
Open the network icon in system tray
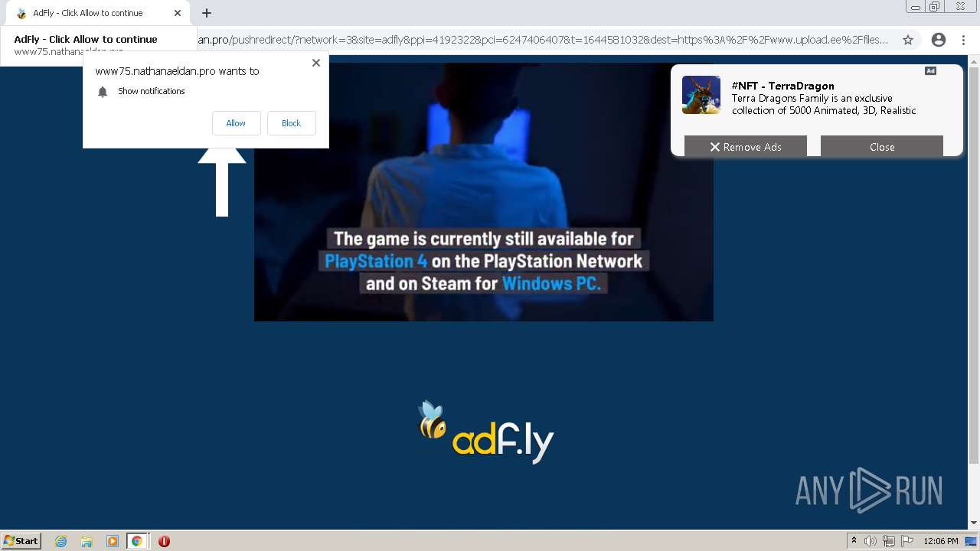(x=889, y=541)
